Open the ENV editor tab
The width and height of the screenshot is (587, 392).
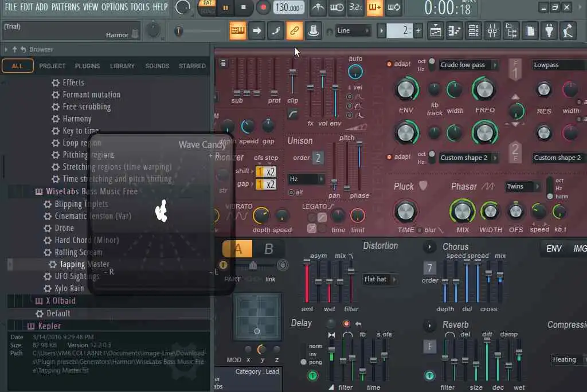(553, 249)
